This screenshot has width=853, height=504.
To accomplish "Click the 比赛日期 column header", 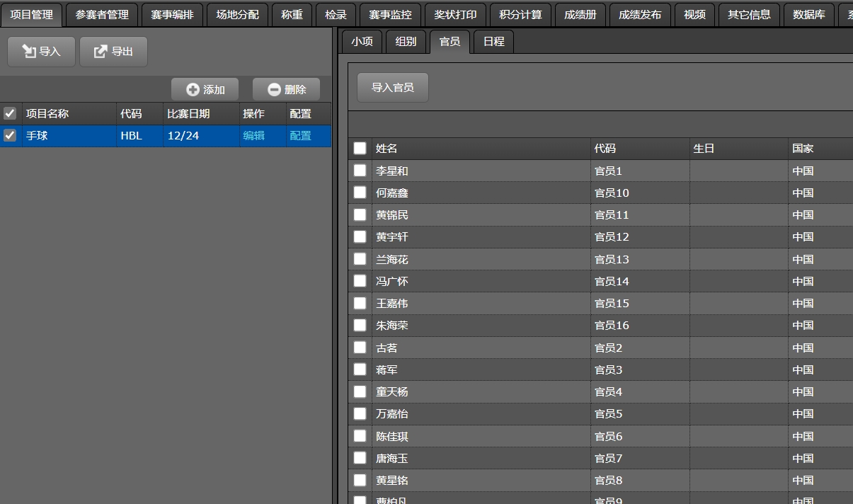I will 188,114.
